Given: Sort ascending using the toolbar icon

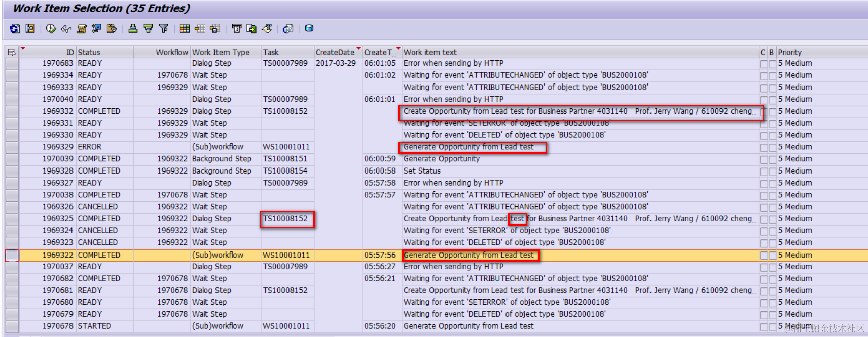Looking at the screenshot, I should pos(133,29).
